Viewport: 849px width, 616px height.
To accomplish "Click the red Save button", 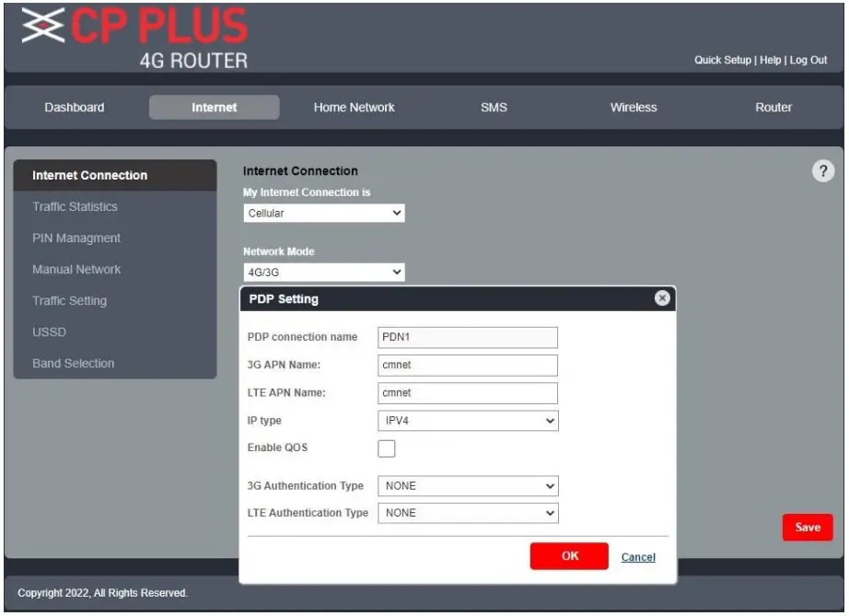I will click(808, 528).
